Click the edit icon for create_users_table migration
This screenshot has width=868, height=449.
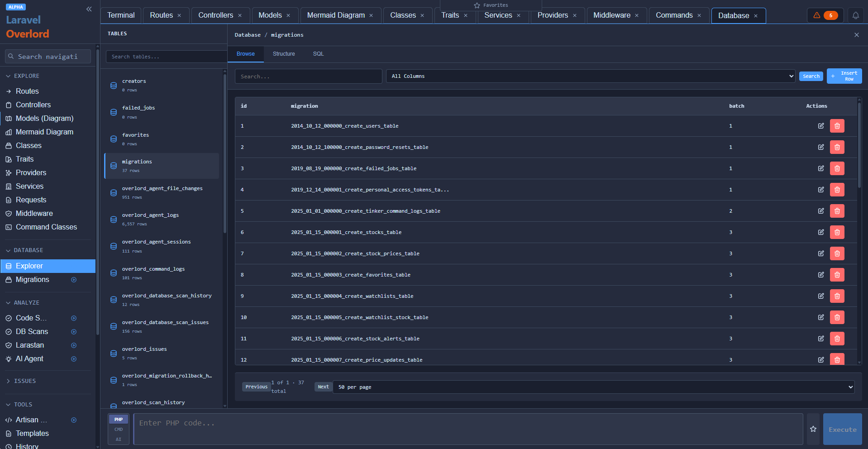pyautogui.click(x=821, y=126)
